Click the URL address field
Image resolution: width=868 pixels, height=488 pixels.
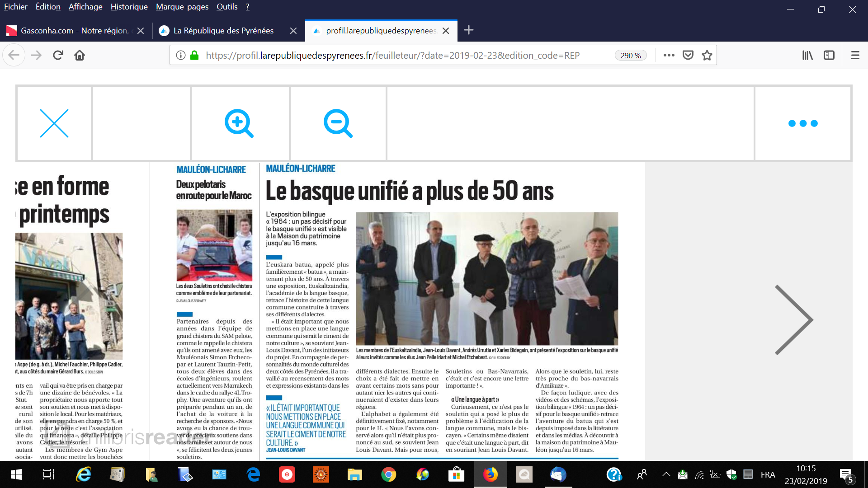click(392, 55)
